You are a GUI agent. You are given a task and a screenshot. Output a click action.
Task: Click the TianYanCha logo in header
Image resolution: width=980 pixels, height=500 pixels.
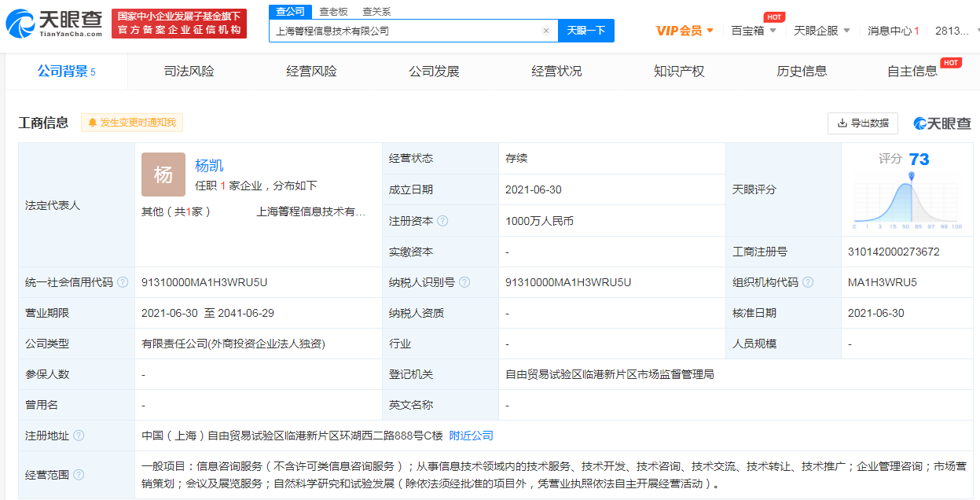point(54,24)
